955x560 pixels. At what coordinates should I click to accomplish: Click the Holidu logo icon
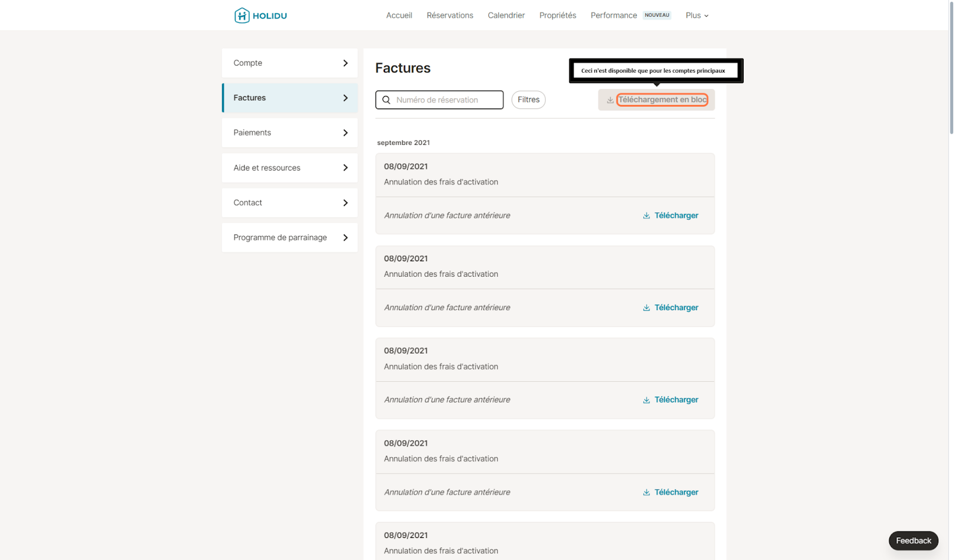coord(242,16)
